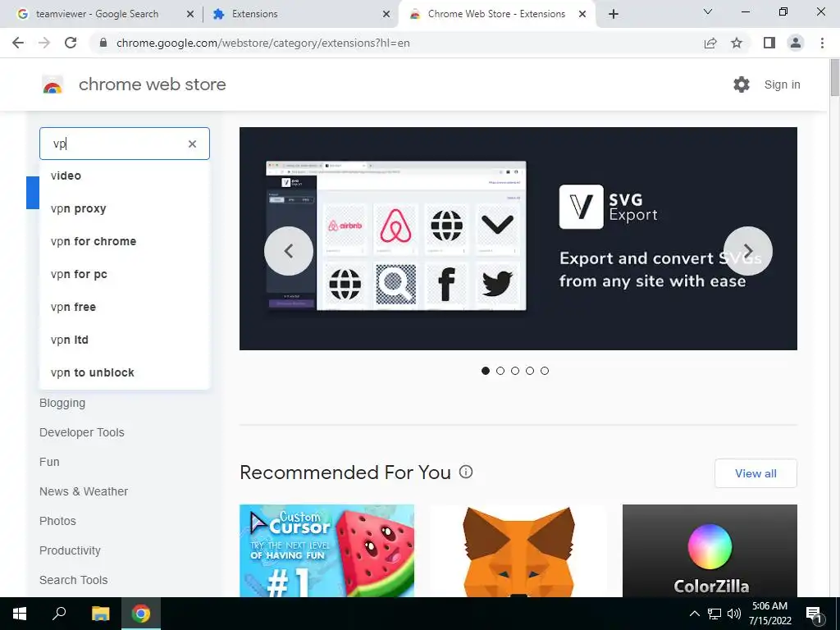840x630 pixels.
Task: Open a new tab with the plus button
Action: point(614,14)
